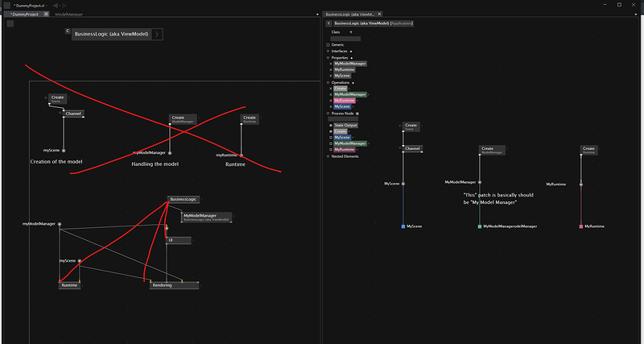Screen dimensions: 644x344
Task: Toggle the Generic checkbox
Action: click(328, 44)
